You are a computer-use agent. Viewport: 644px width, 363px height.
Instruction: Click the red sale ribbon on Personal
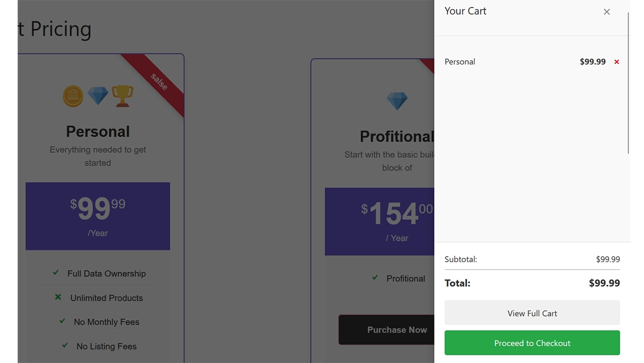click(158, 81)
